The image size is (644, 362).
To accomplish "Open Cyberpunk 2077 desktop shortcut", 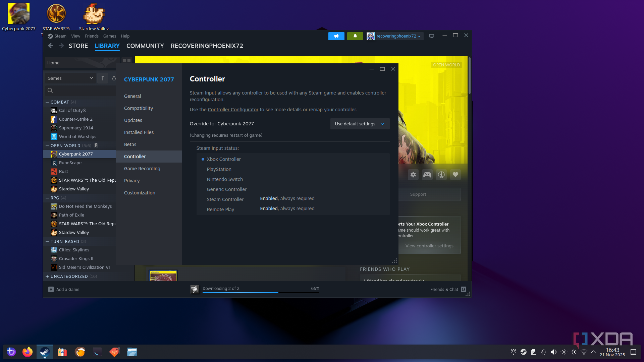I will [x=19, y=17].
